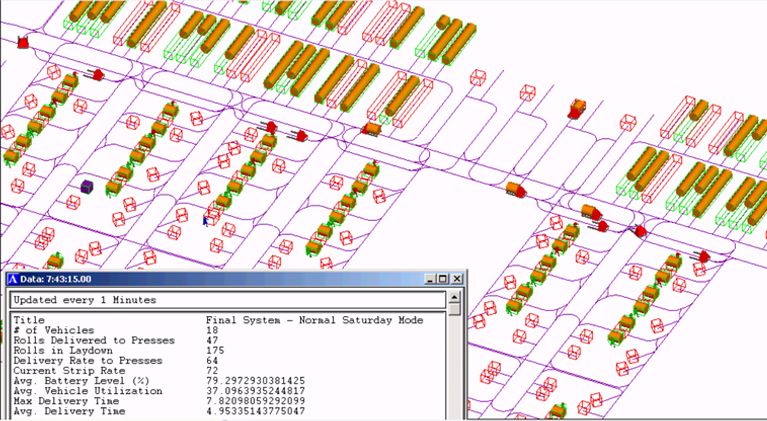Select the '# of Vehicles' row
The image size is (767, 421).
tap(54, 330)
